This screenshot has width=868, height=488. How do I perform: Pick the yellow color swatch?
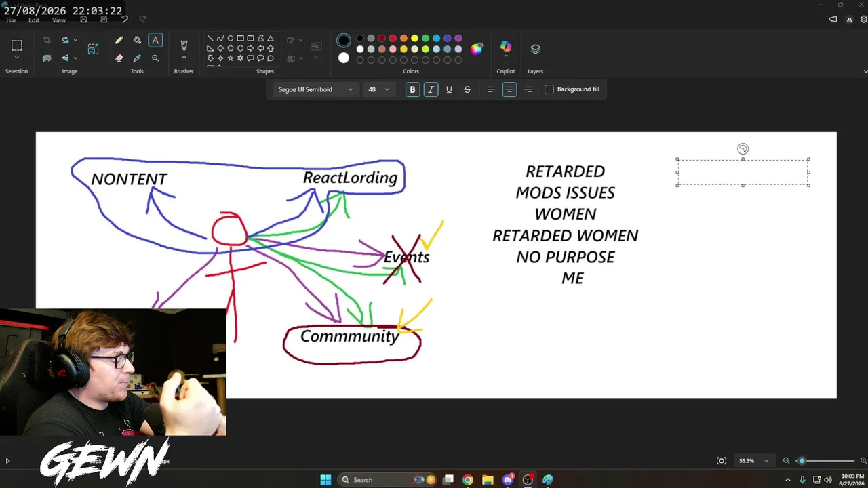tap(414, 39)
